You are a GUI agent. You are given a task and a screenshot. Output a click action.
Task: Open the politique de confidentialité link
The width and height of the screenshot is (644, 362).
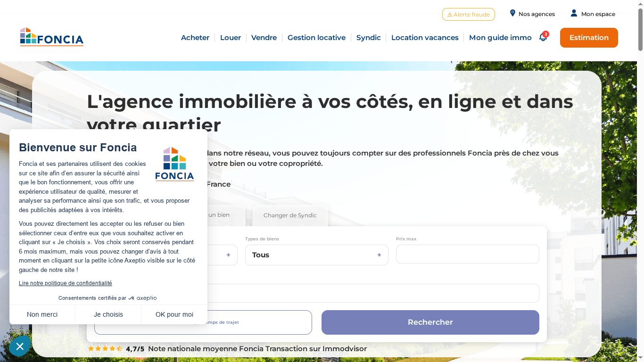[x=65, y=283]
